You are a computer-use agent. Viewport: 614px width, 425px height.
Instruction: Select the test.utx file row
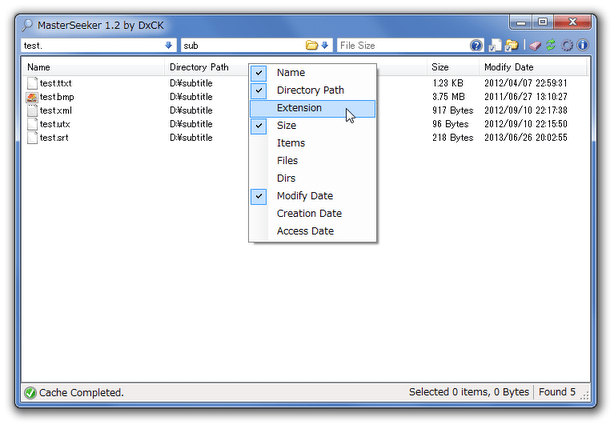pyautogui.click(x=305, y=124)
